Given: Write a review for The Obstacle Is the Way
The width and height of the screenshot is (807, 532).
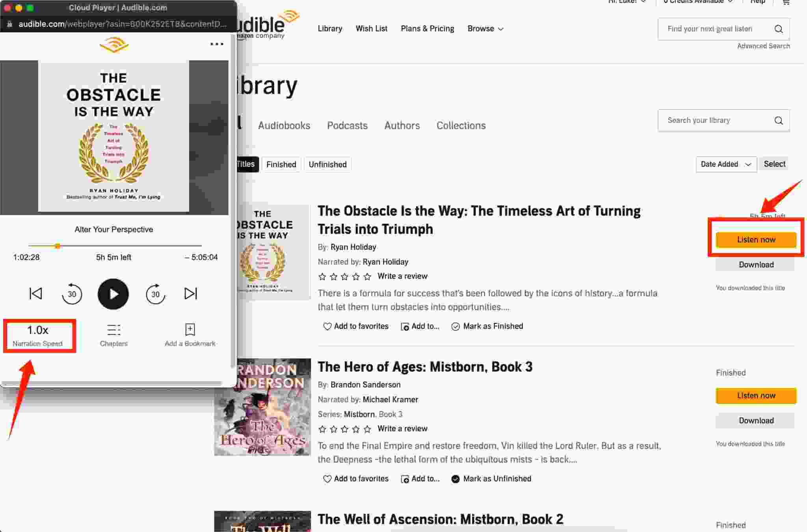Looking at the screenshot, I should point(402,276).
